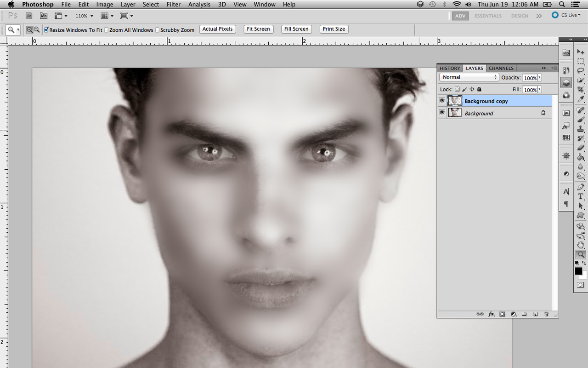Launch Bridge from the application bar
The image size is (588, 368).
[28, 16]
